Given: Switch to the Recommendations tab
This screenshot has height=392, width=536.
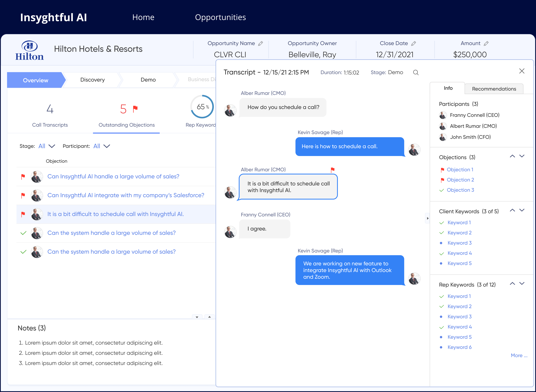Looking at the screenshot, I should (494, 89).
